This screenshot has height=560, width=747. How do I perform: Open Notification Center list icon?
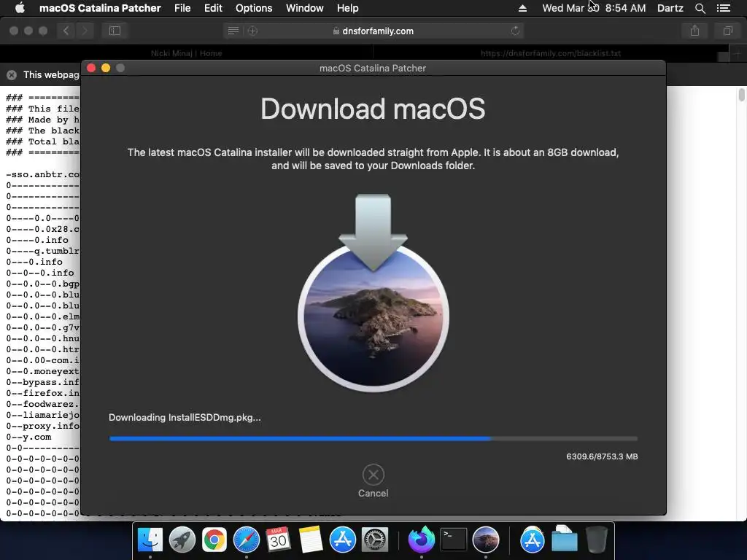click(x=724, y=8)
